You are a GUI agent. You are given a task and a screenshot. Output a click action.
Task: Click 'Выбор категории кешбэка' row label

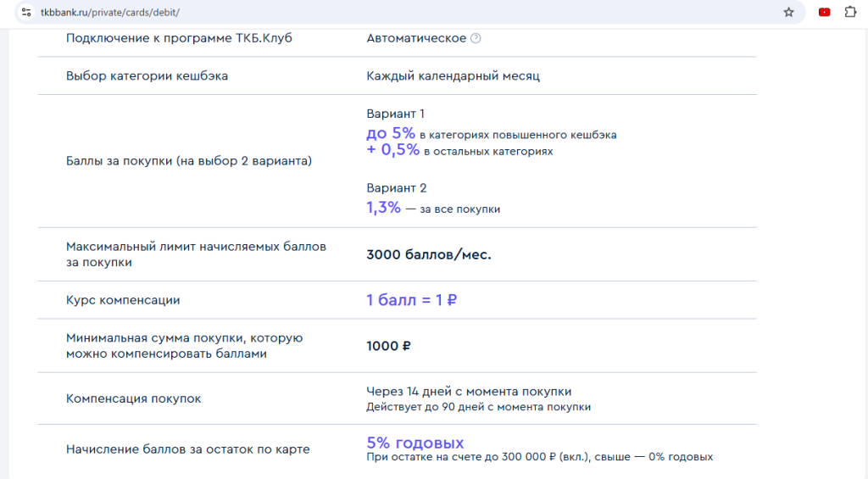pos(147,76)
